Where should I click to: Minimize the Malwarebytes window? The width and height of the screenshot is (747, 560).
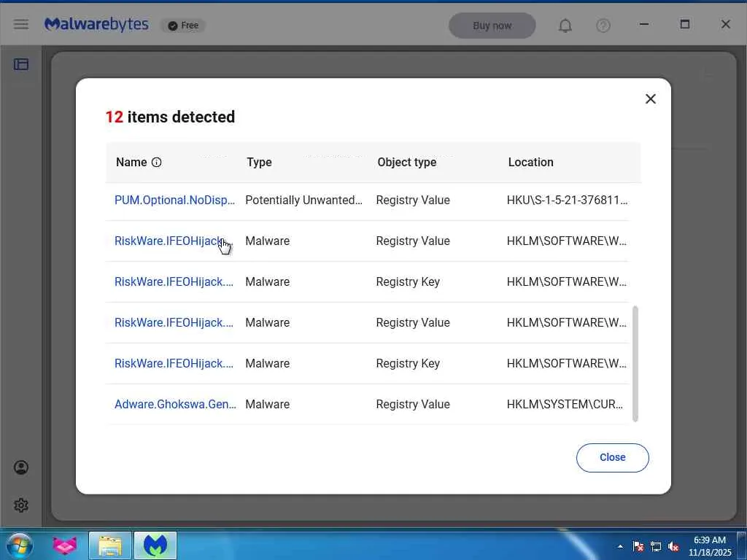tap(644, 24)
